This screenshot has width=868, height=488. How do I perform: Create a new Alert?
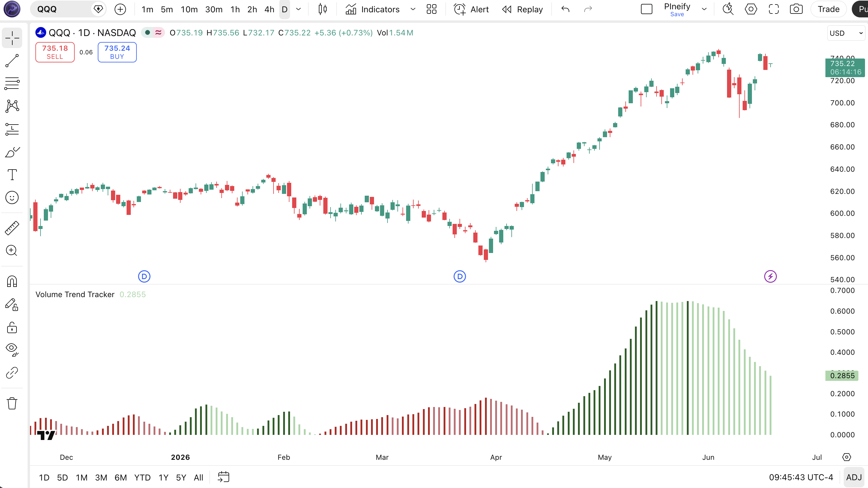(471, 9)
